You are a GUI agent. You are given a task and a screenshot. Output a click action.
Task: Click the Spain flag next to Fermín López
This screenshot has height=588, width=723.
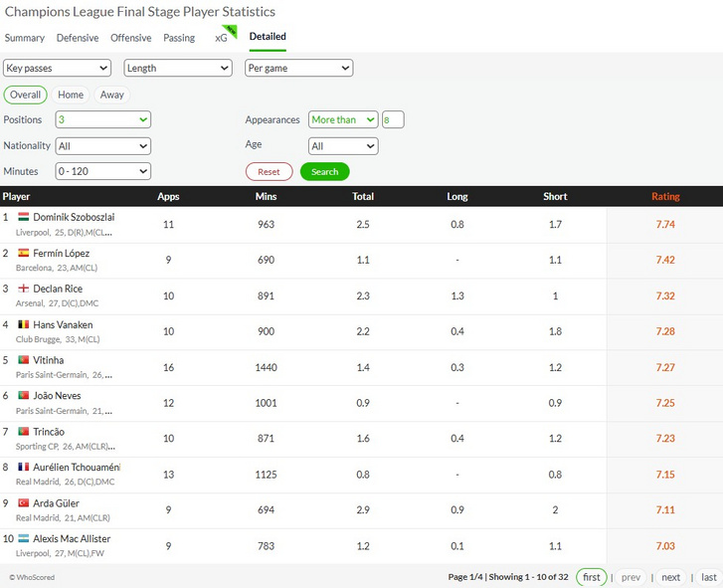24,253
